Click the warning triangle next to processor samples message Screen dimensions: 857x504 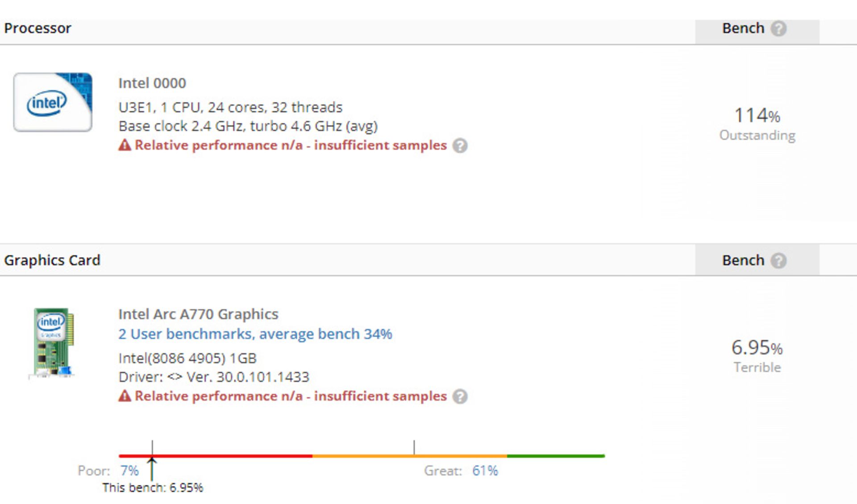(124, 145)
